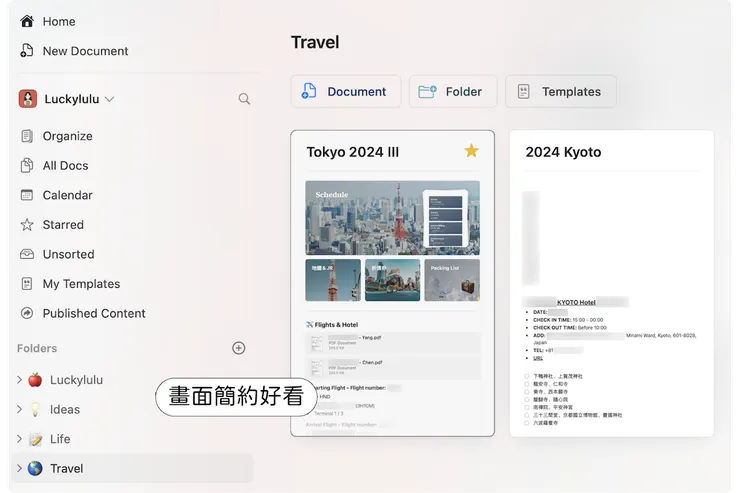740x493 pixels.
Task: Check the last Kyoto checklist box
Action: (527, 423)
